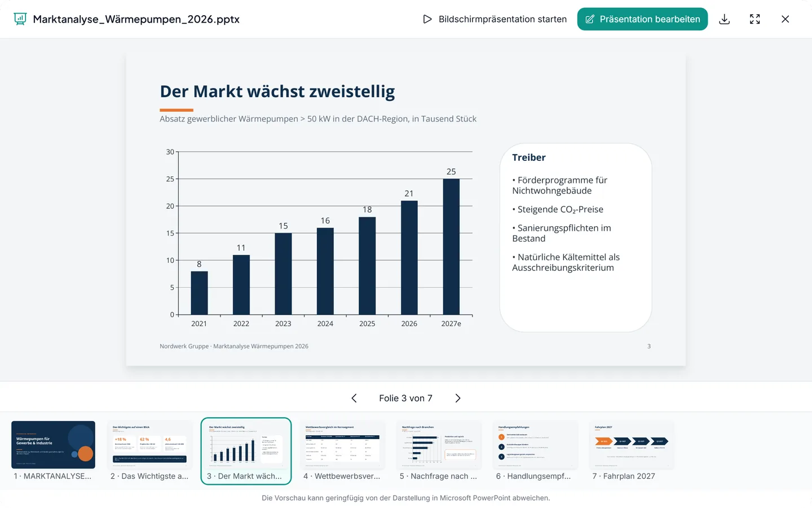
Task: Click the bullet 'Steigende CO₂-Preise'
Action: click(x=558, y=209)
